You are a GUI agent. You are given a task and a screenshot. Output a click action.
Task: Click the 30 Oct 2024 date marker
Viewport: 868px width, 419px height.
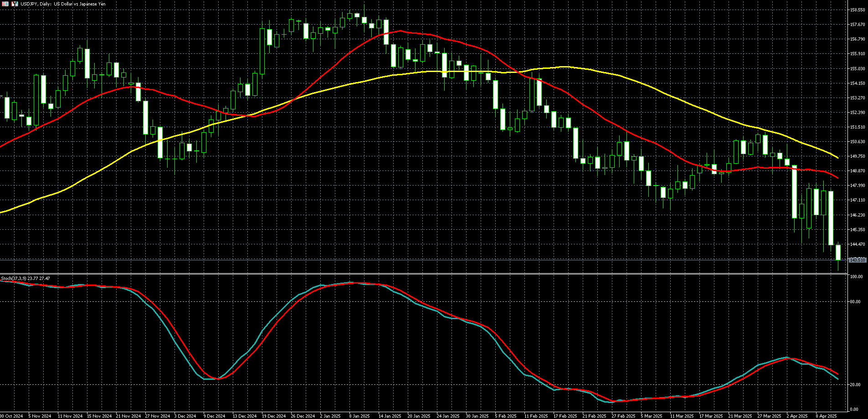point(12,416)
